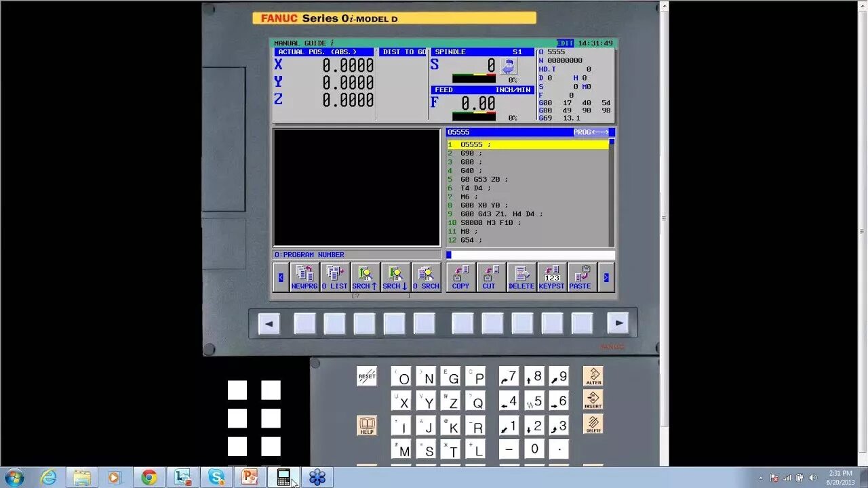
Task: Page soft keys left with on-screen arrow
Action: (x=281, y=277)
